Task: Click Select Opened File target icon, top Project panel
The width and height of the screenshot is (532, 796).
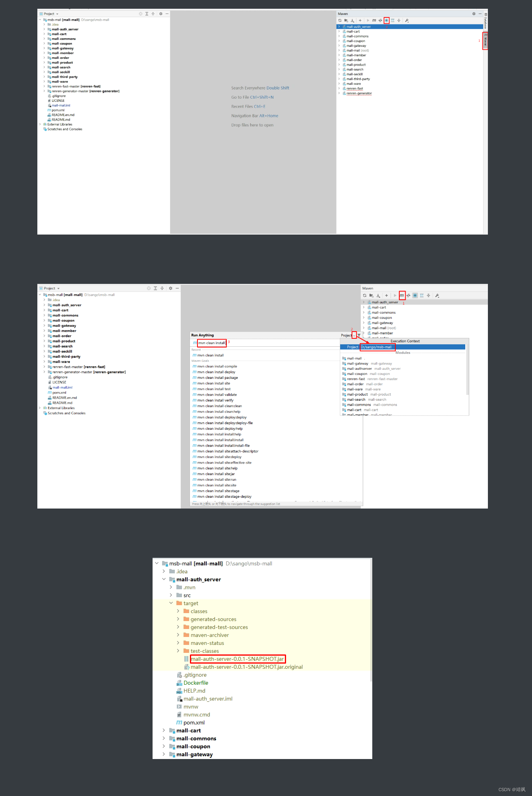Action: pyautogui.click(x=140, y=14)
